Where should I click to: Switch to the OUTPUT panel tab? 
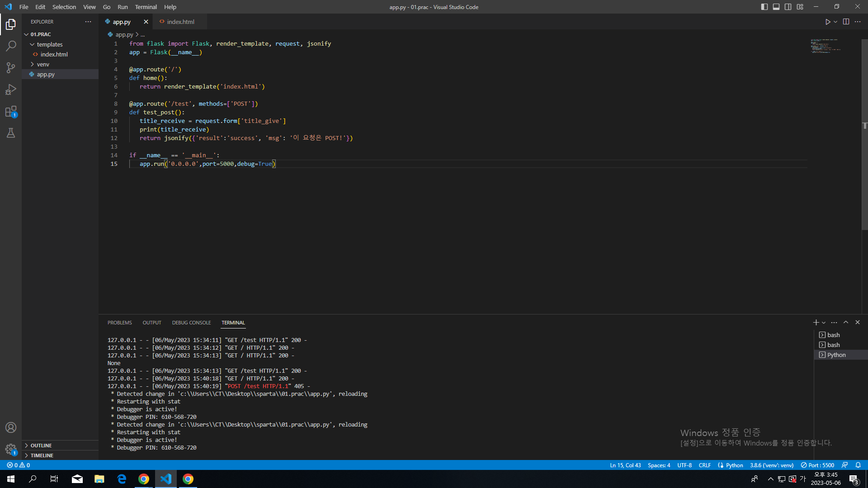point(152,323)
